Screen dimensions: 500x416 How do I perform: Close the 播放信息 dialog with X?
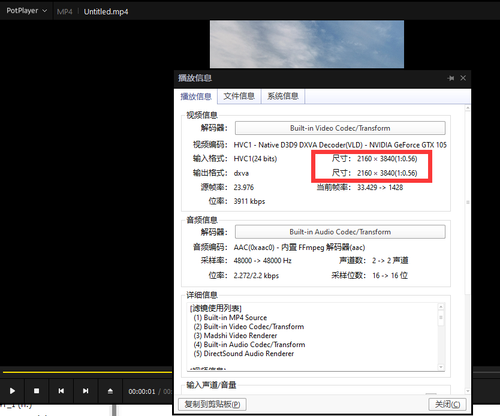tap(463, 78)
